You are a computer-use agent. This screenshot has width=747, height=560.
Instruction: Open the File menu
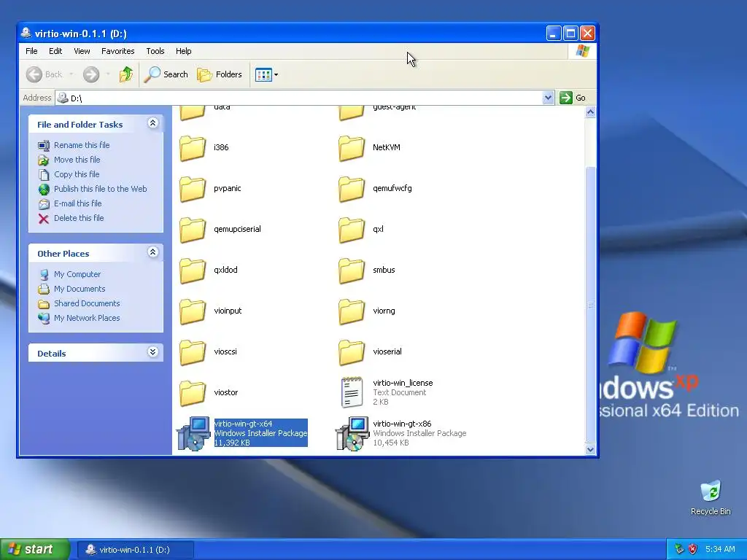(x=31, y=51)
